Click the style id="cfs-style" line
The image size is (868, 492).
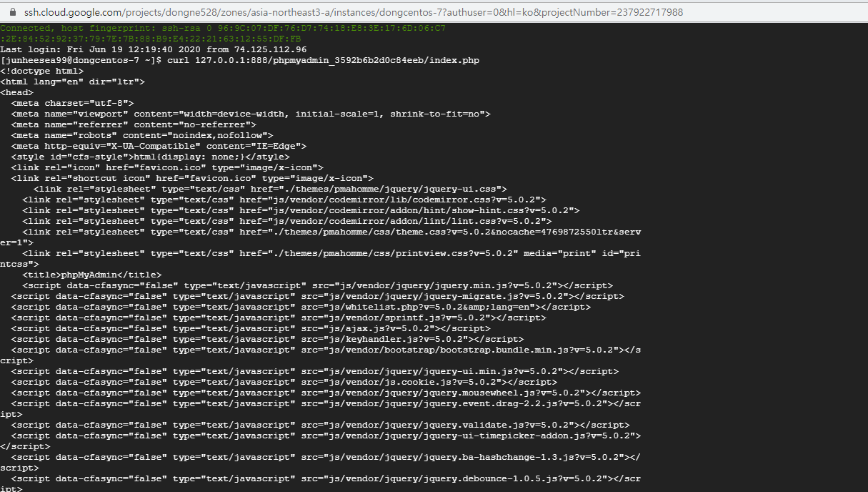coord(151,157)
